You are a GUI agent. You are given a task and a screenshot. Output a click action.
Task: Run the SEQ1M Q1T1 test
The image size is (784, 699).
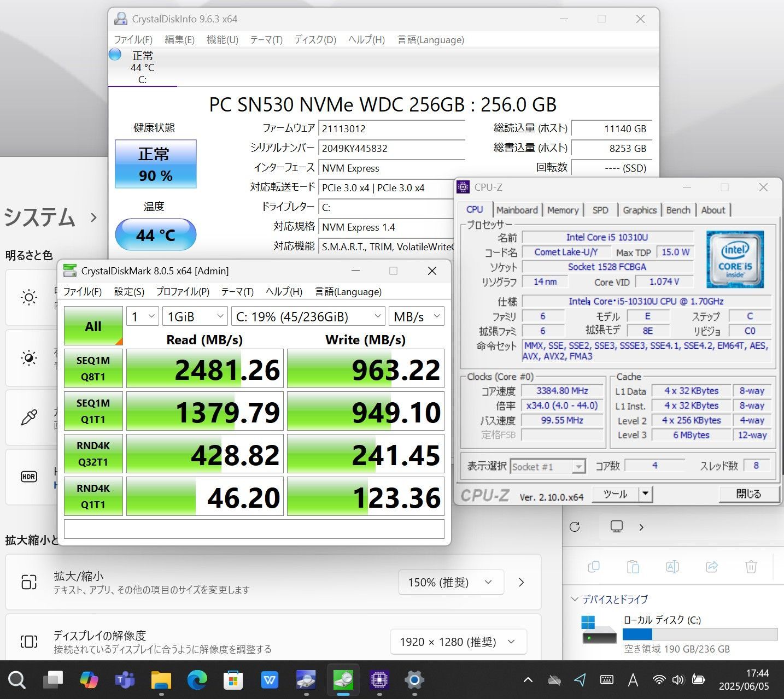[93, 411]
